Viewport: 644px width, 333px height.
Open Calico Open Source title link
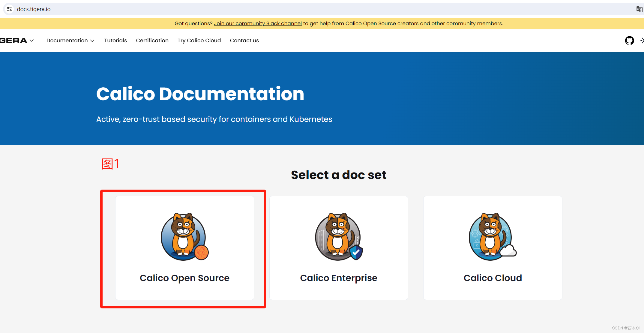(x=184, y=278)
